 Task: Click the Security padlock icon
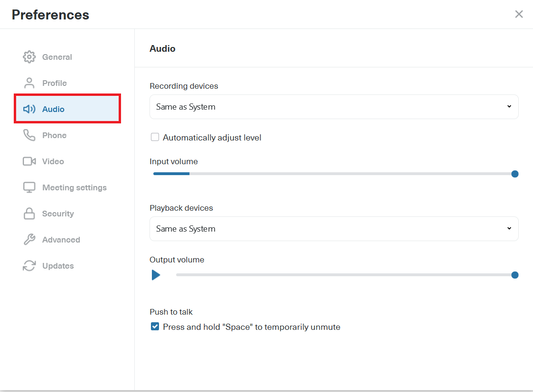pos(29,213)
